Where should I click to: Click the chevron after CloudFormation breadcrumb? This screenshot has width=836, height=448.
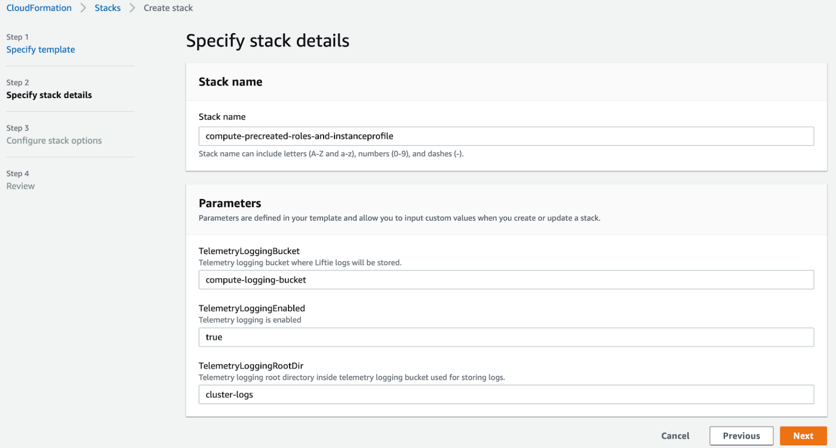pyautogui.click(x=83, y=8)
